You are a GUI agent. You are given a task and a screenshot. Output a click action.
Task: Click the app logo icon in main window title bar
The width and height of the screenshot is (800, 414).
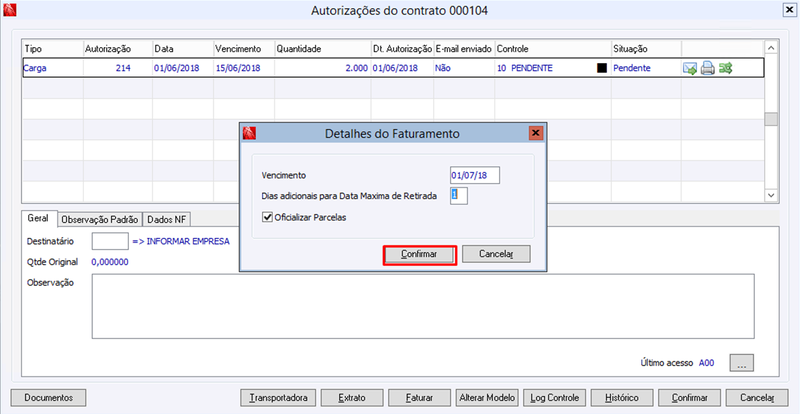10,10
